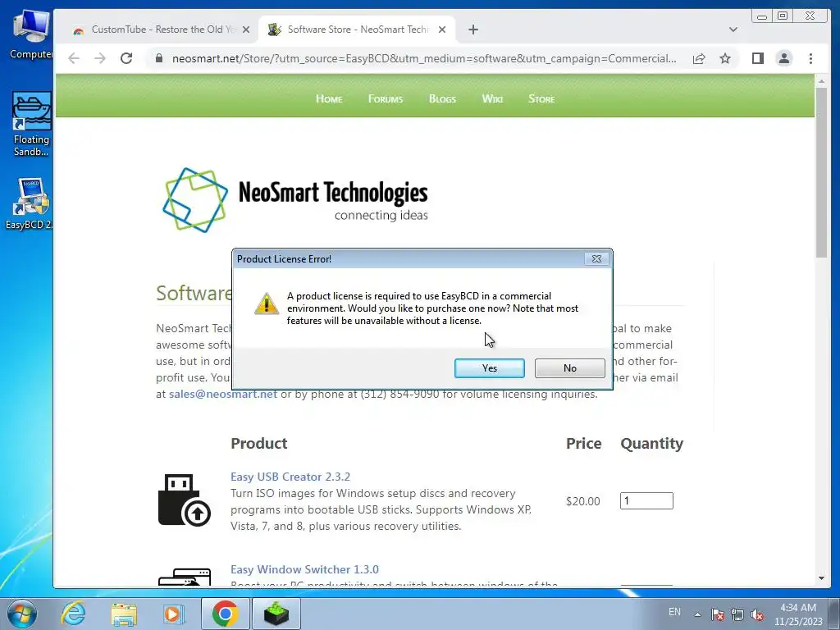Open the volume speaker tray icon
Viewport: 840px width, 630px height.
click(757, 614)
